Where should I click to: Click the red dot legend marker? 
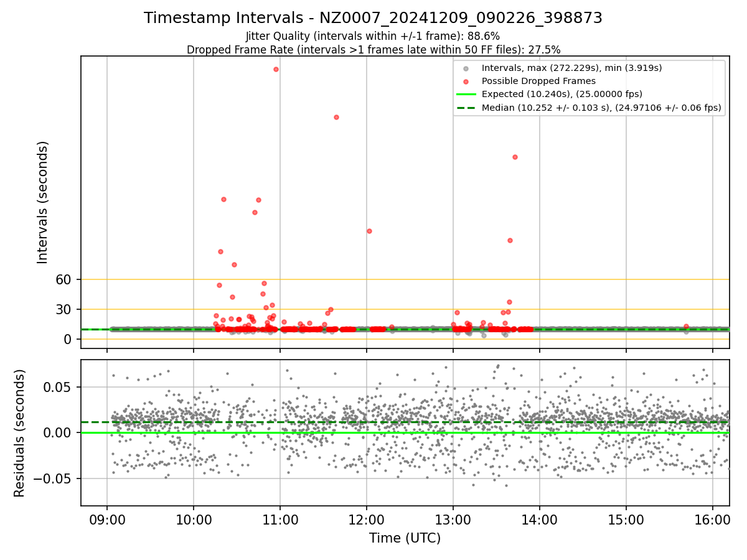tap(466, 82)
